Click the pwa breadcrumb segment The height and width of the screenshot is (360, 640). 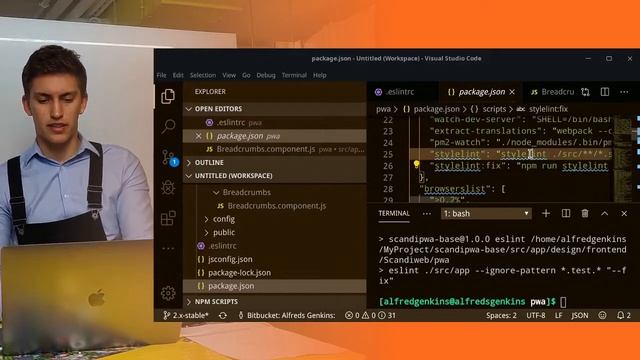pos(383,109)
